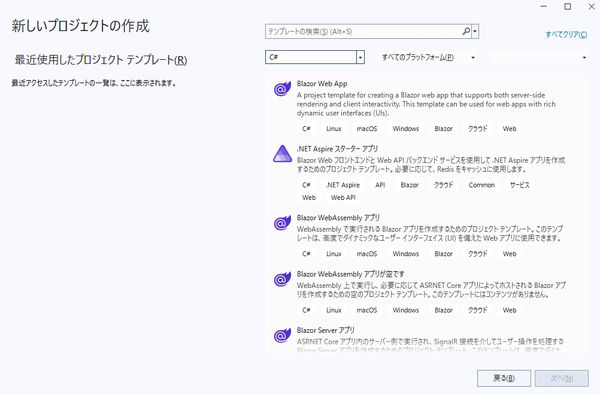Click the Blazor tag under Blazor WebAssembly アプリ
The height and width of the screenshot is (395, 600).
click(x=443, y=254)
